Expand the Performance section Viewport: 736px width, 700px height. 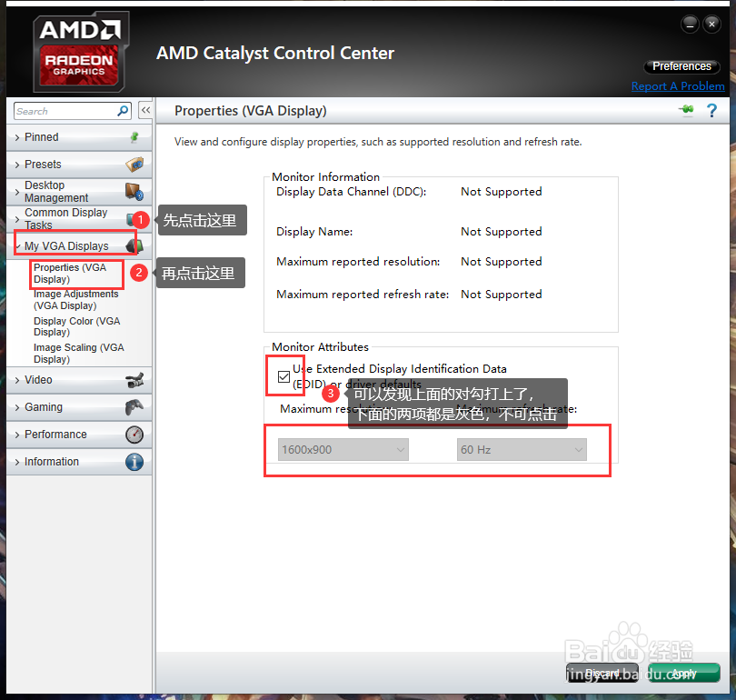pyautogui.click(x=17, y=435)
